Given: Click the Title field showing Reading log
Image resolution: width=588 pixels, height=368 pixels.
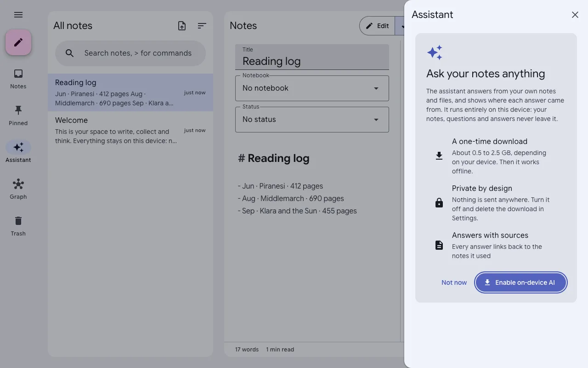Looking at the screenshot, I should pos(312,57).
